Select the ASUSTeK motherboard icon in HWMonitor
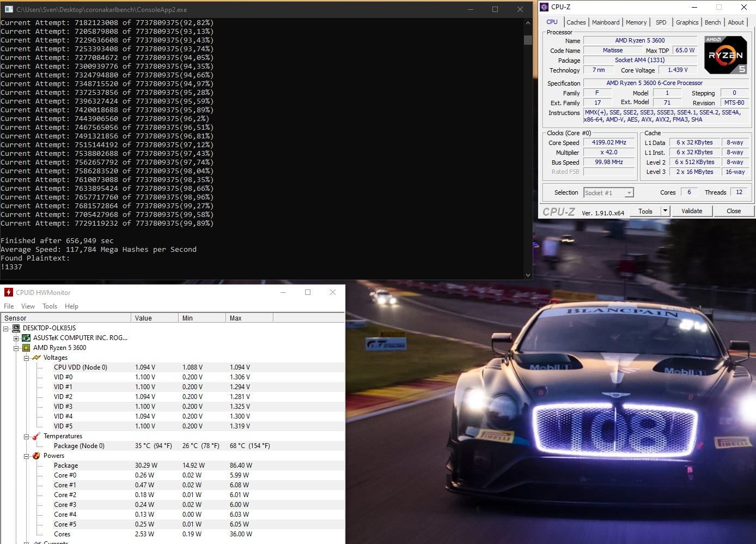Image resolution: width=756 pixels, height=544 pixels. tap(26, 338)
